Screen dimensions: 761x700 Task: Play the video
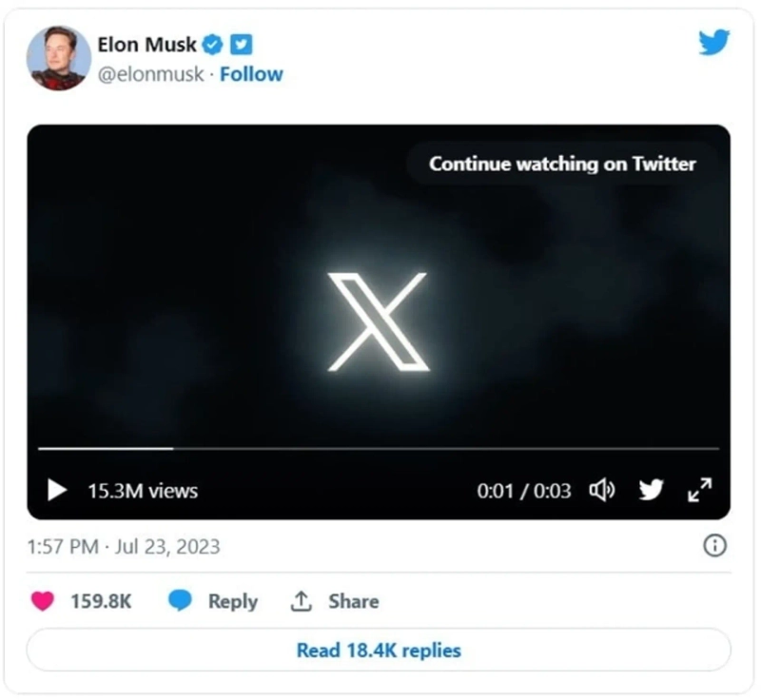pos(57,491)
